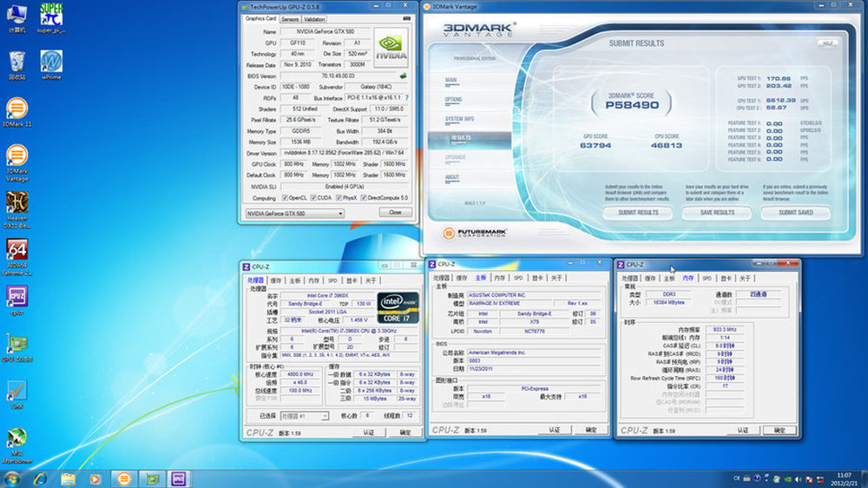The image size is (868, 488).
Task: Launch the 3DMark 11 desktop shortcut
Action: 16,112
